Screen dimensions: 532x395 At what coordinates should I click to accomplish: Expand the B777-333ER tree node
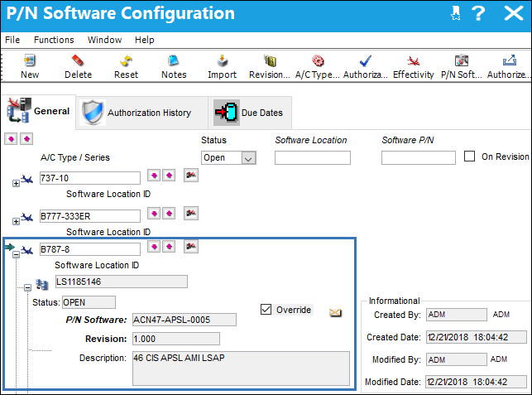(16, 221)
